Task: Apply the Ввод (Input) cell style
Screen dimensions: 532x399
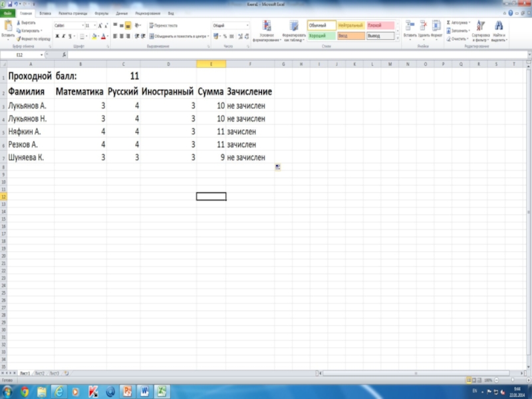Action: (x=351, y=36)
